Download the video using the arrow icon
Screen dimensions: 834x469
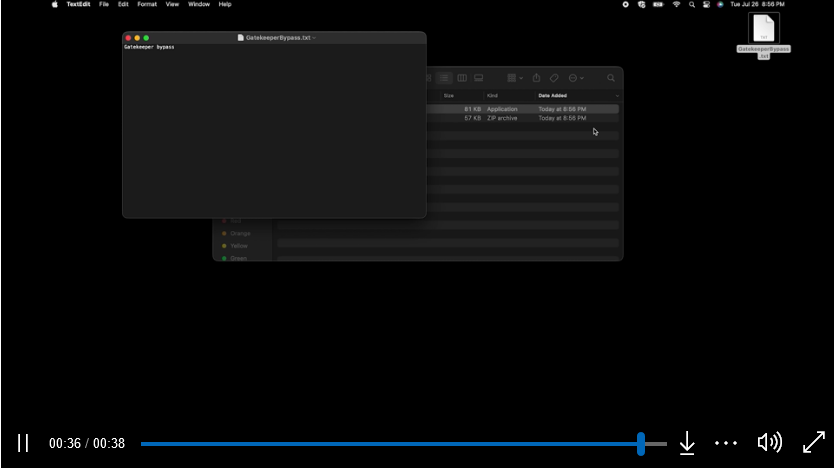(x=687, y=443)
